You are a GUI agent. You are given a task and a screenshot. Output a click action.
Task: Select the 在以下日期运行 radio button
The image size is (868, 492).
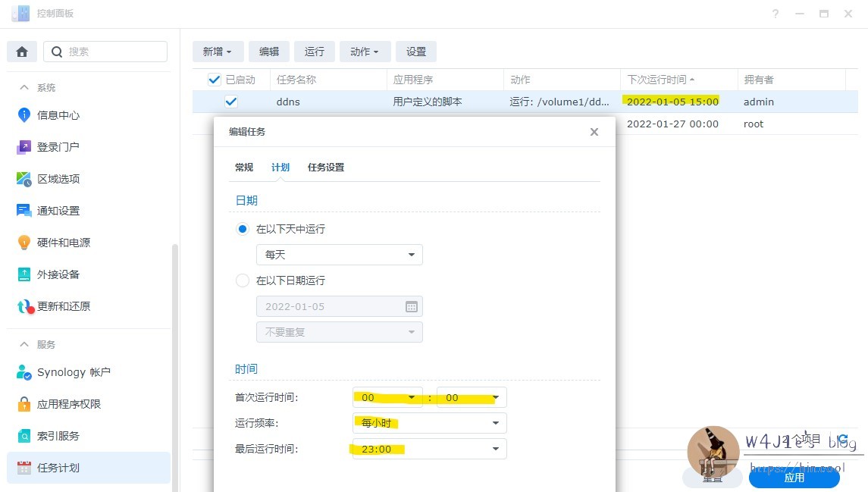pyautogui.click(x=243, y=280)
